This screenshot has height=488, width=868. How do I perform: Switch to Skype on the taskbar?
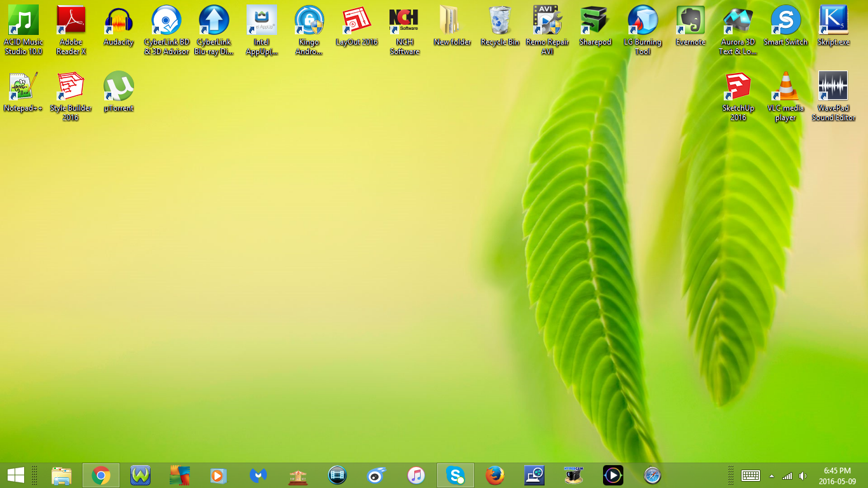[x=456, y=475]
